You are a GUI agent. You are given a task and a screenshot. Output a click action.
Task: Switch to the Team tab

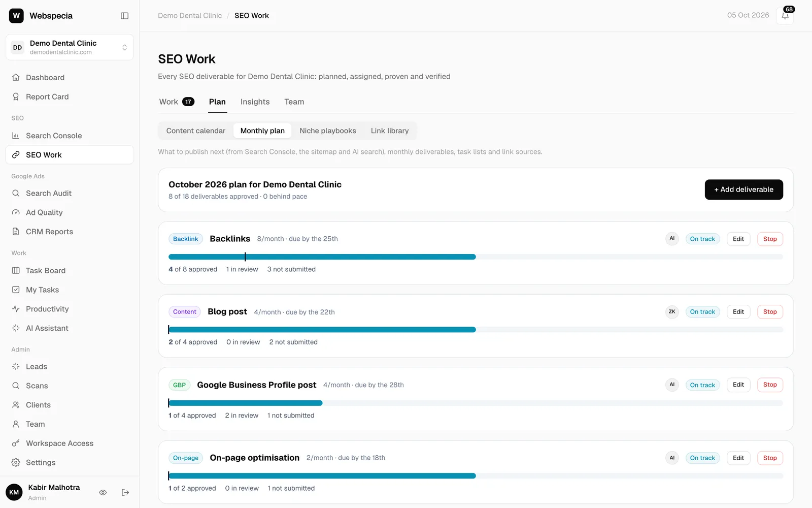coord(294,102)
